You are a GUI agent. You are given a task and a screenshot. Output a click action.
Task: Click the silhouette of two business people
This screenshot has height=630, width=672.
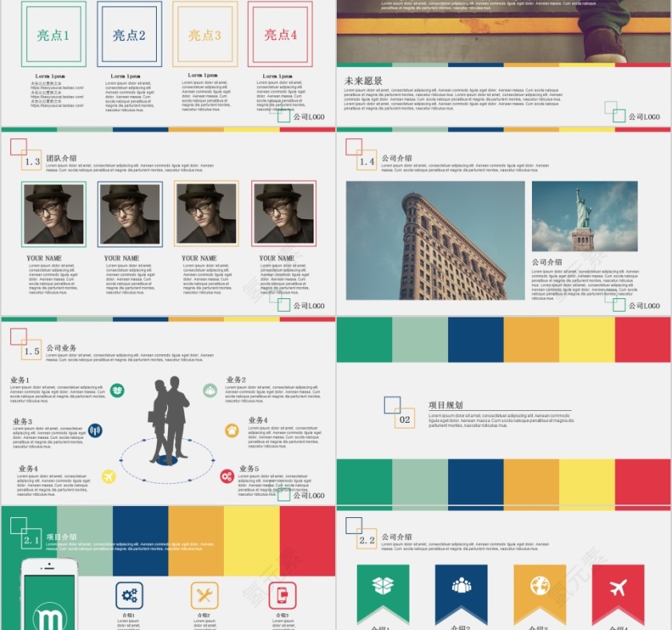click(x=168, y=420)
